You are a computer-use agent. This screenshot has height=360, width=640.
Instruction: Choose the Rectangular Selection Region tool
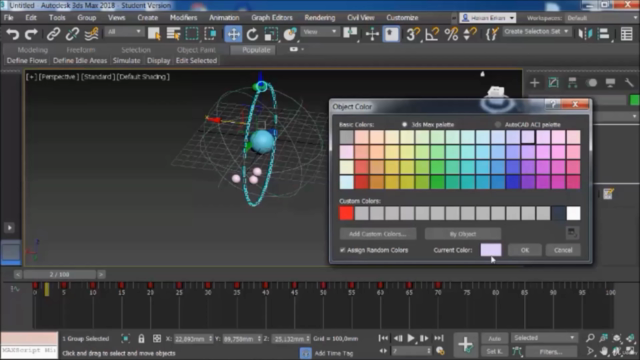192,34
